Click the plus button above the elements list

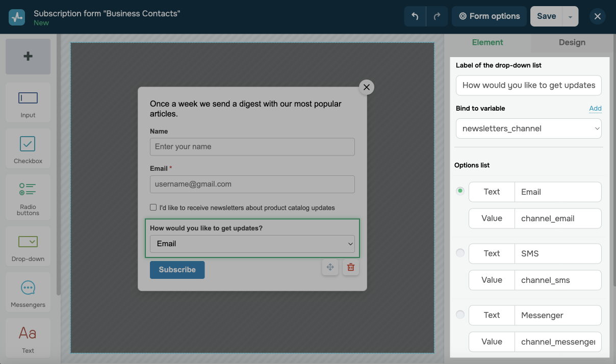[x=28, y=57]
